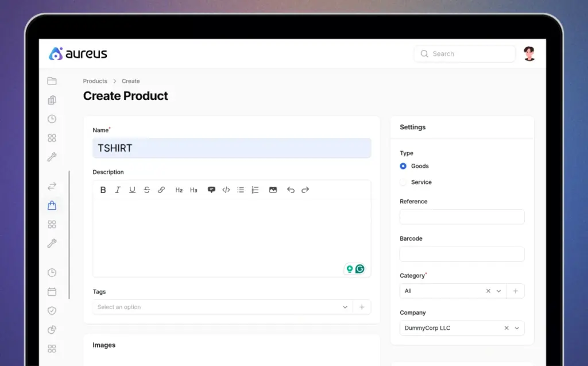Go to Products breadcrumb link

click(x=95, y=81)
